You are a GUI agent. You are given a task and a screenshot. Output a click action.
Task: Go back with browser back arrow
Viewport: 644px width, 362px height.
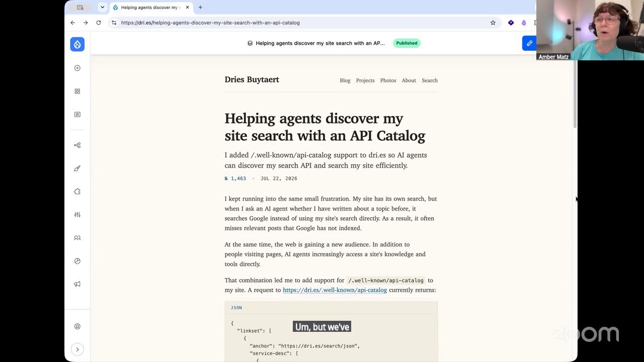pos(72,23)
